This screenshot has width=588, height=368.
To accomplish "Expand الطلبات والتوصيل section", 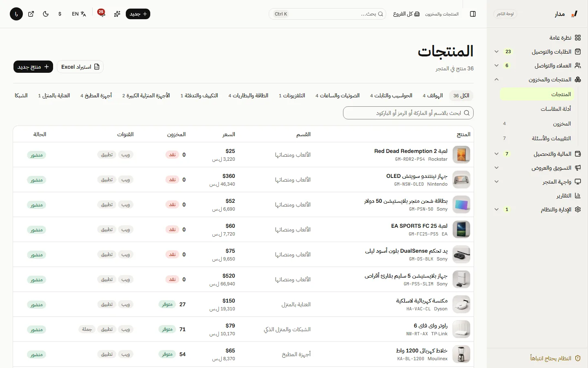I will pyautogui.click(x=537, y=52).
